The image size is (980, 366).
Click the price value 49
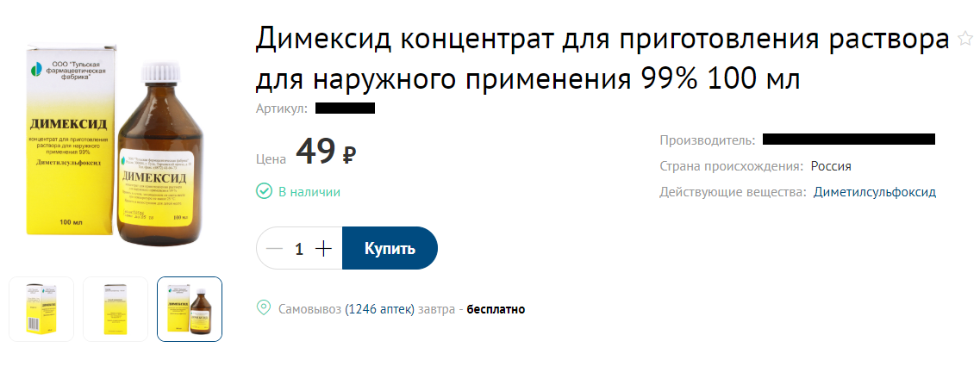point(315,152)
